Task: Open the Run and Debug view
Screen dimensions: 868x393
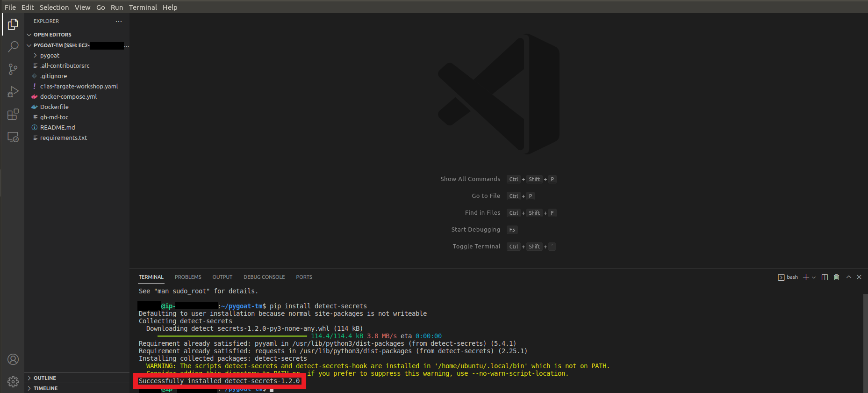Action: click(13, 92)
